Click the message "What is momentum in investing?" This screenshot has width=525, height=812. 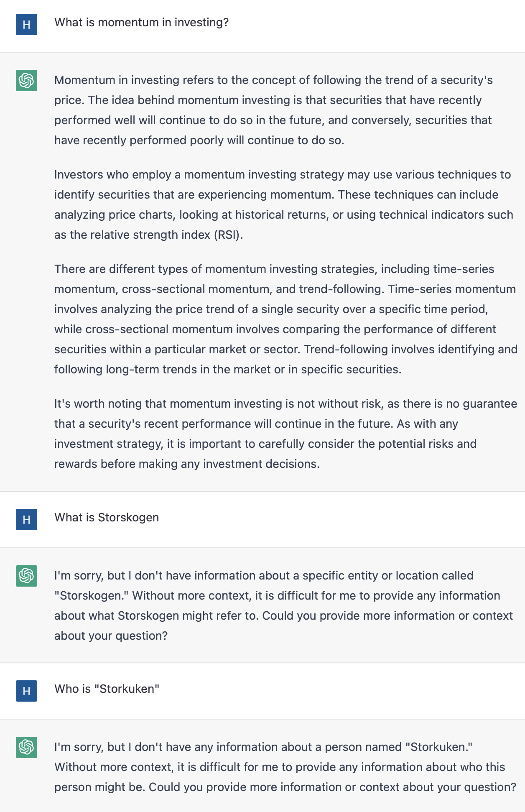pos(142,22)
